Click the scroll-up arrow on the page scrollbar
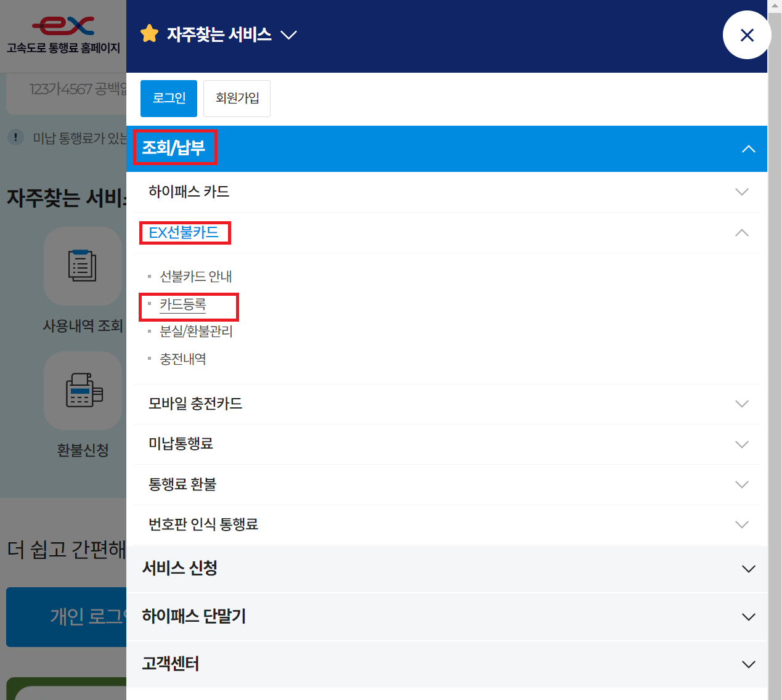The height and width of the screenshot is (700, 782). click(775, 6)
